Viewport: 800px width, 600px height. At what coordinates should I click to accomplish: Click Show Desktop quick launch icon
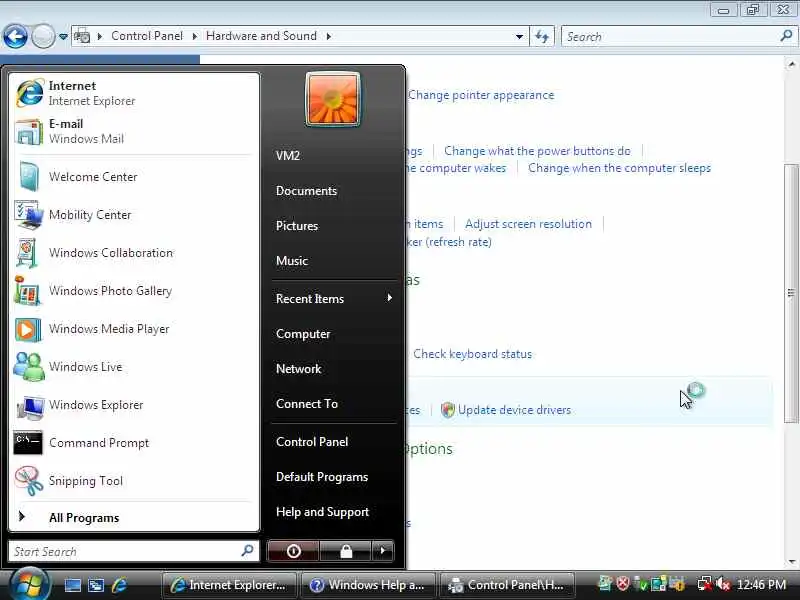click(x=72, y=585)
